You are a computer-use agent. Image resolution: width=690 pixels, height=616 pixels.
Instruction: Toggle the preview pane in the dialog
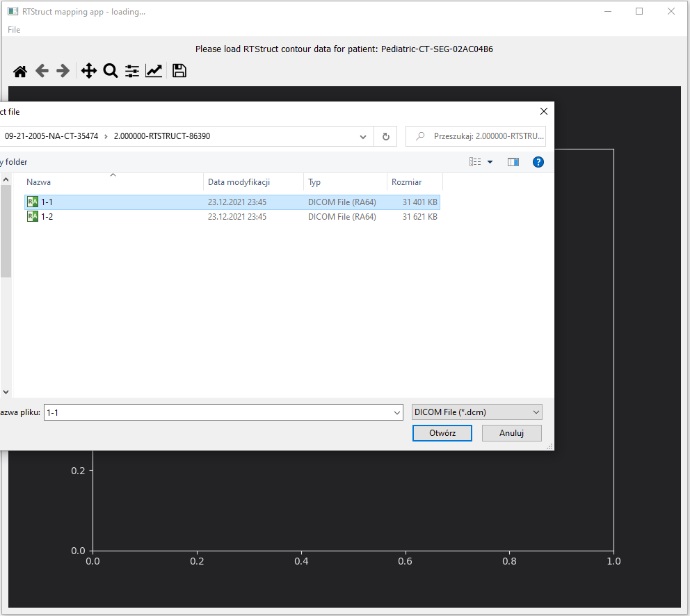513,161
